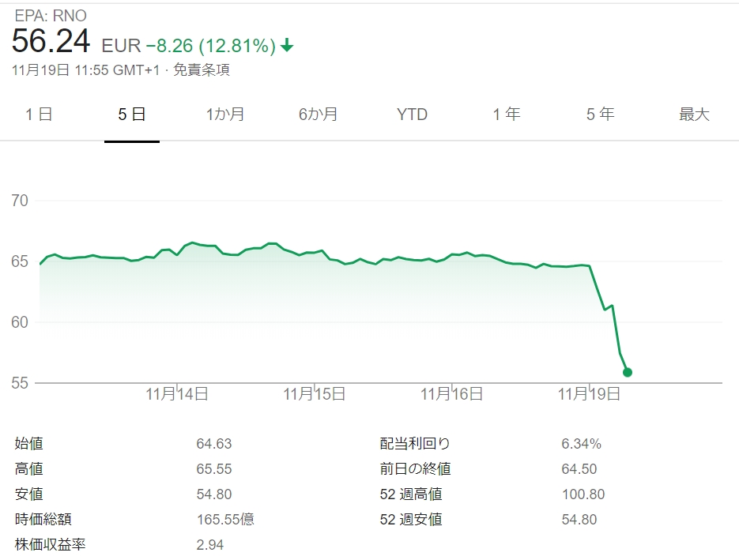Click the 11月15日 date label on chart
739x560 pixels.
click(315, 394)
